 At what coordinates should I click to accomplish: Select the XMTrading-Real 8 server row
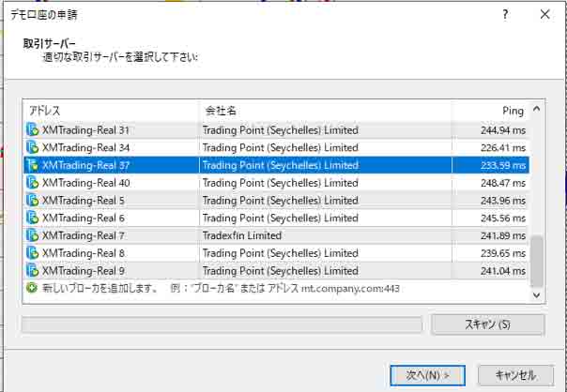pos(276,253)
